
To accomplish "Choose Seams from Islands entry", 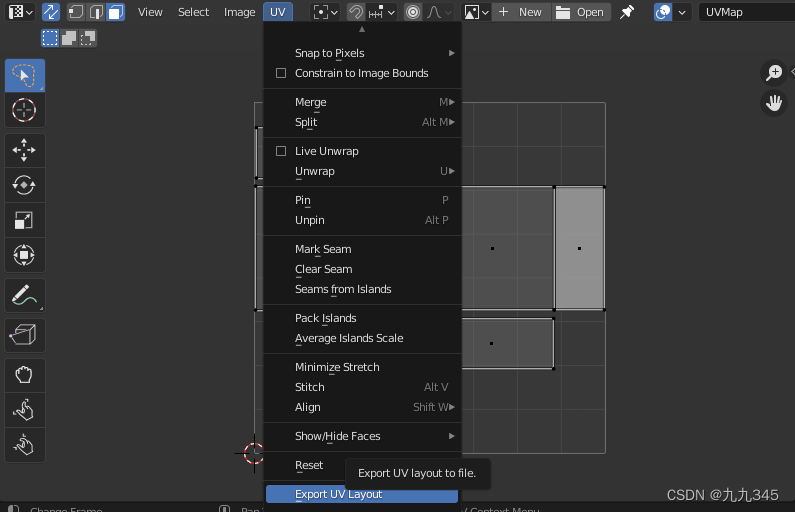I will [x=362, y=289].
